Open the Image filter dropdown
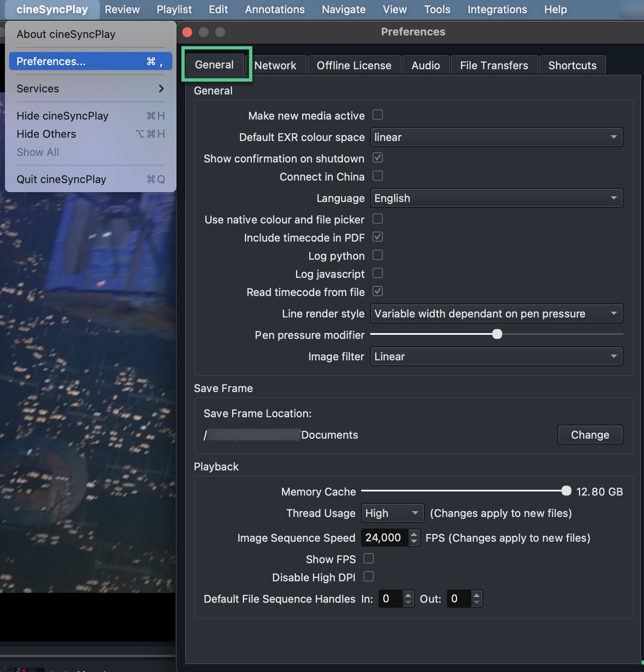The width and height of the screenshot is (644, 672). [496, 356]
